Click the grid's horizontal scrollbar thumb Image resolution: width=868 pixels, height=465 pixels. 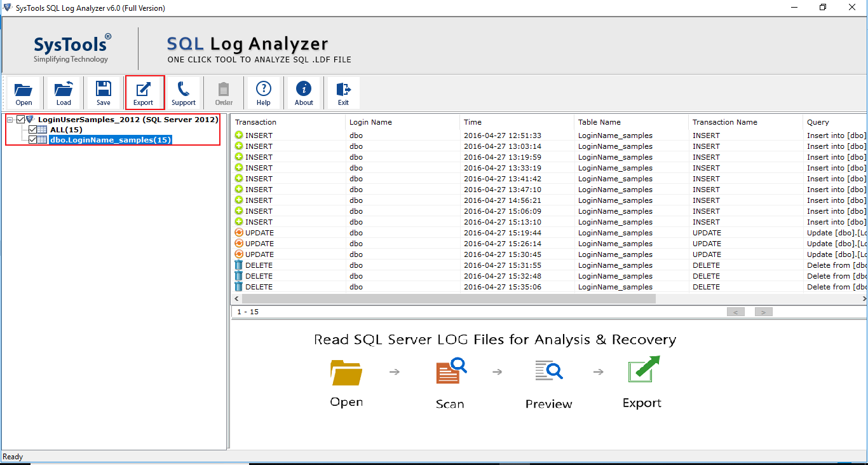pos(448,298)
